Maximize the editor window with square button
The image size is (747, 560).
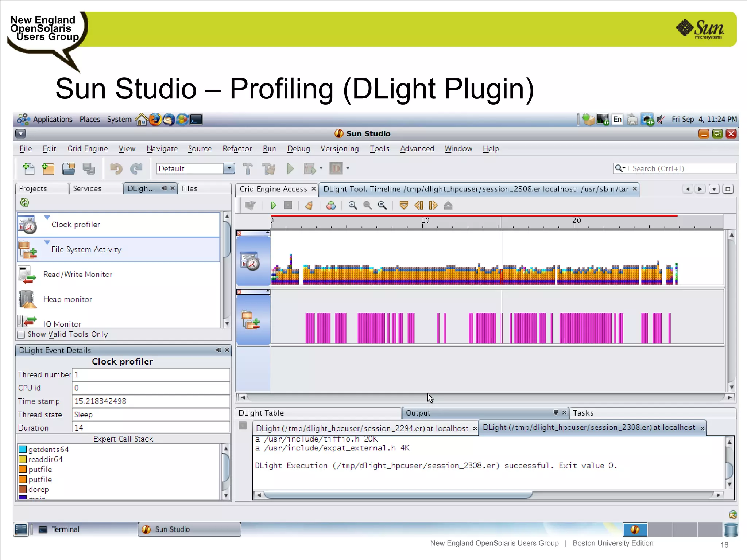point(728,189)
